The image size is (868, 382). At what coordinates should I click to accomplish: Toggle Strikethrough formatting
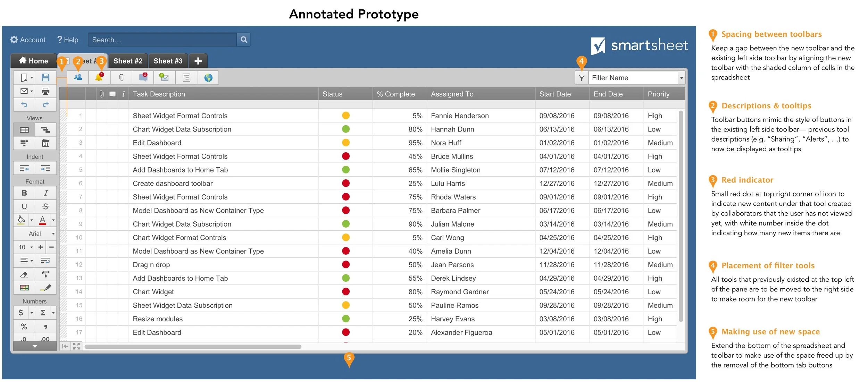pos(45,207)
